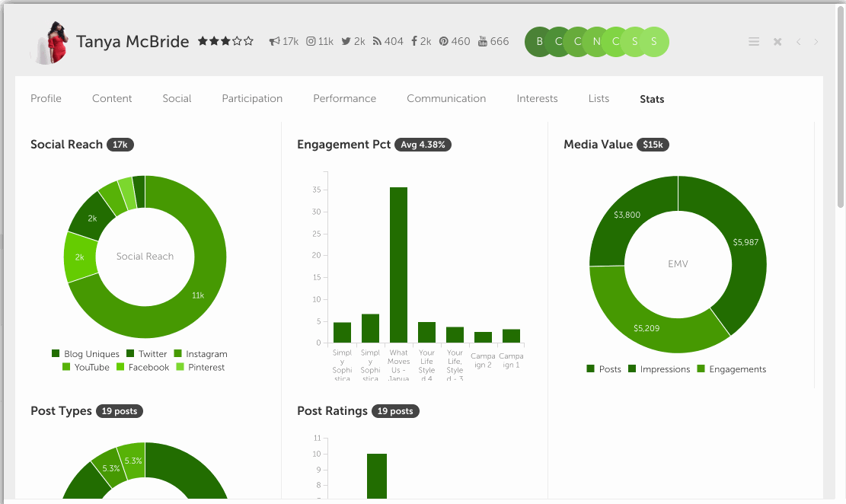This screenshot has width=846, height=504.
Task: Open the Content tab
Action: (x=112, y=99)
